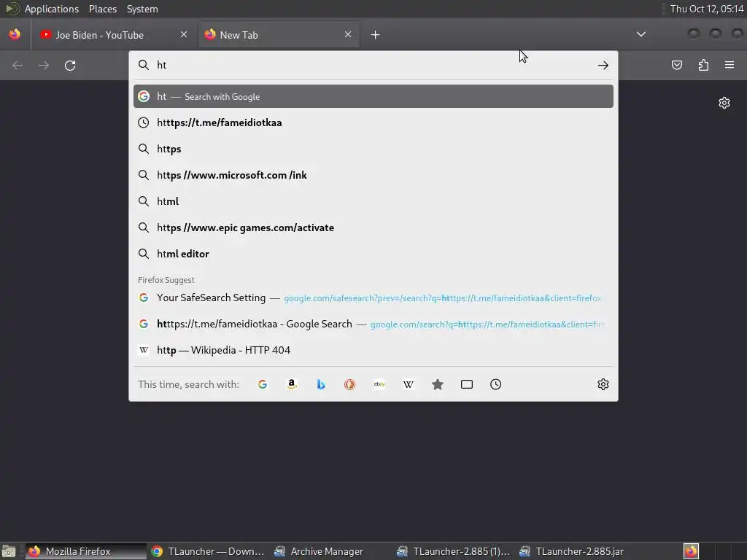747x560 pixels.
Task: Open Your SafeSearch Setting suggestion
Action: (x=373, y=297)
